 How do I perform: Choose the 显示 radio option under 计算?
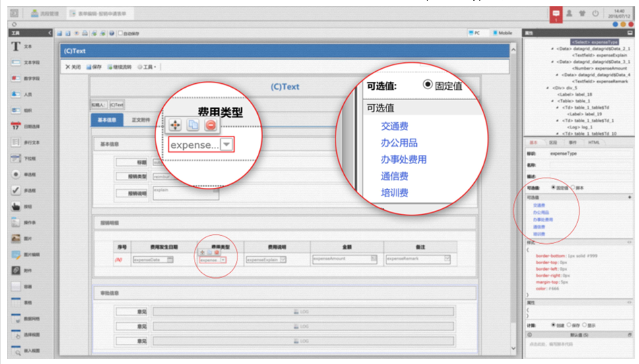585,325
